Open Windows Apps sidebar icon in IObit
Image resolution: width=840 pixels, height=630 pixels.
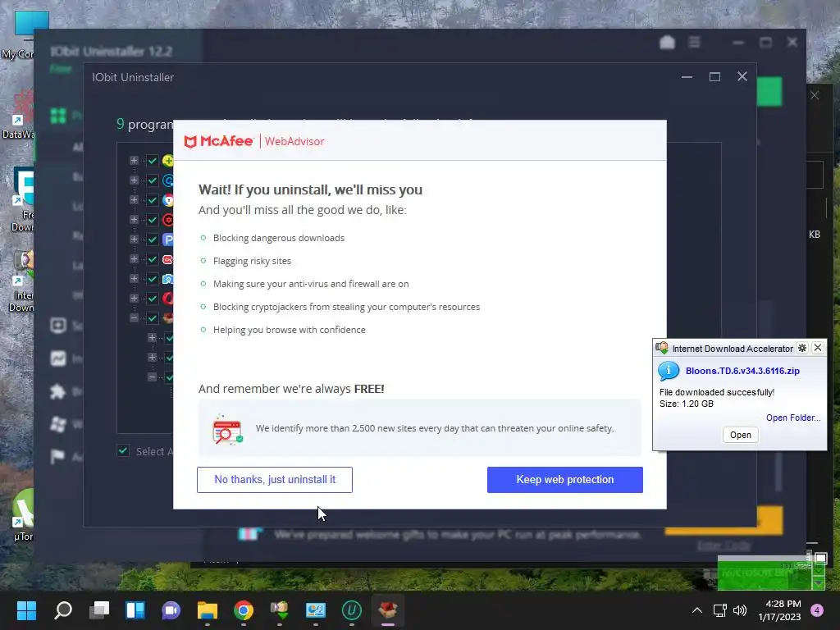point(58,424)
